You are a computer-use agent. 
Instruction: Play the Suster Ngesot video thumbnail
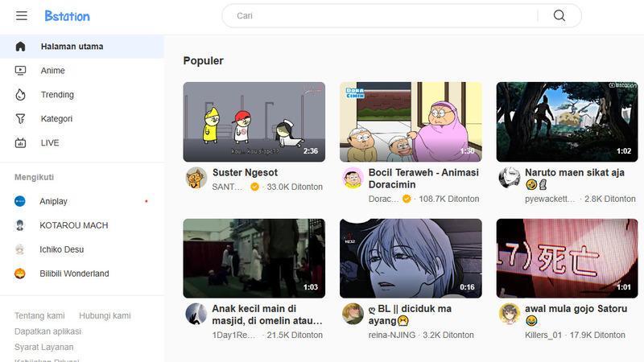254,122
